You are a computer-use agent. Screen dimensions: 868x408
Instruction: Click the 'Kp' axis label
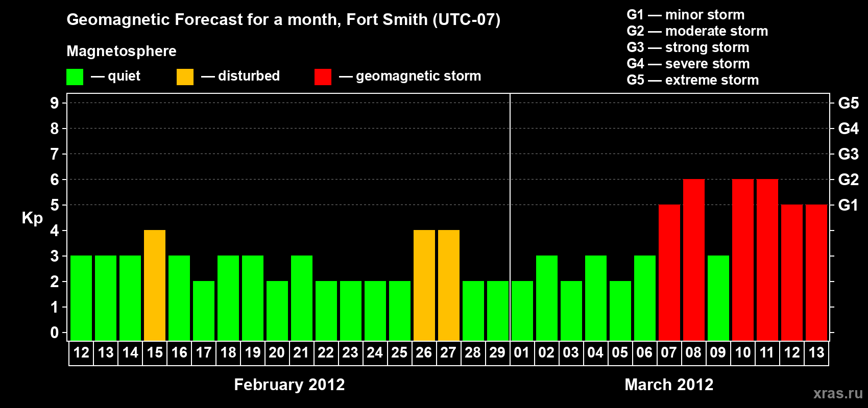pyautogui.click(x=32, y=218)
